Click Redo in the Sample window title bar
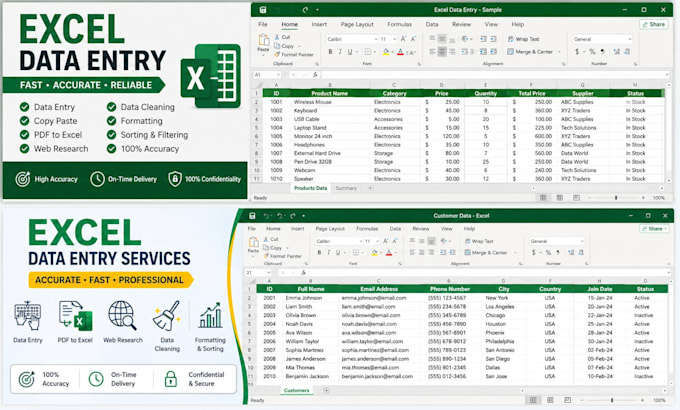Image resolution: width=680 pixels, height=410 pixels. (x=305, y=10)
